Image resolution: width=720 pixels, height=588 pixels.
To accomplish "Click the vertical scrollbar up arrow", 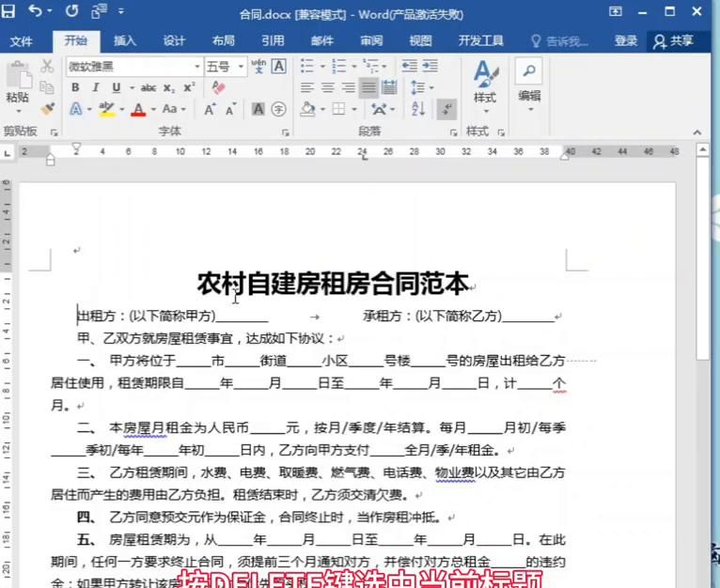I will click(703, 149).
